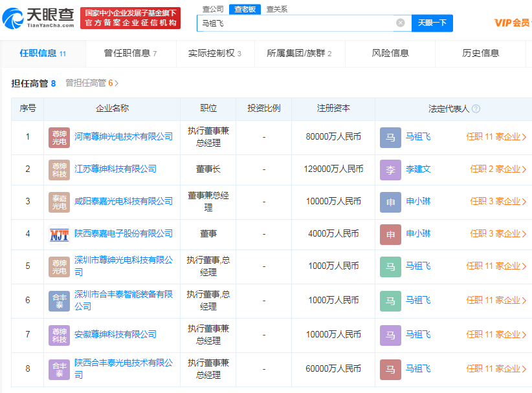
Task: Open 江苏尊绅科技有限公司 company link
Action: [115, 169]
